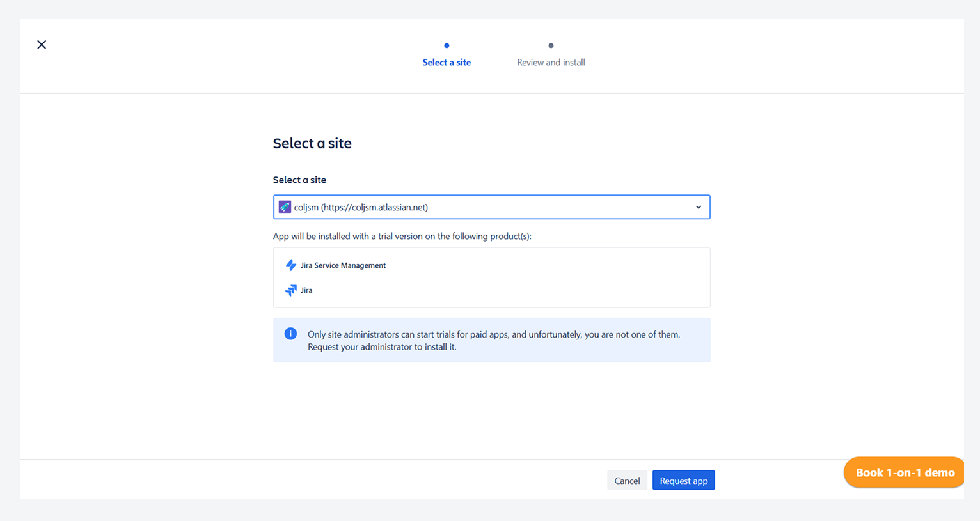
Task: Click the trial version installation note text
Action: pyautogui.click(x=402, y=237)
